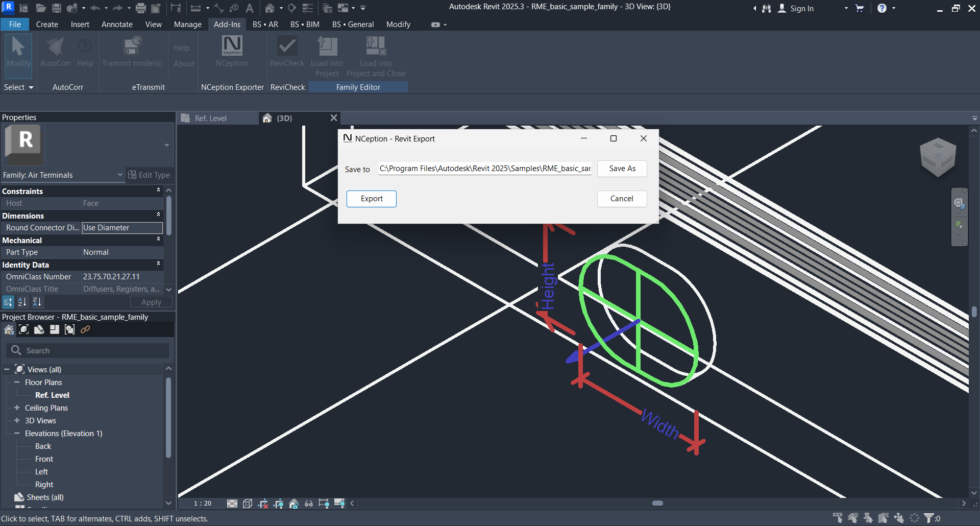
Task: Open the Create ribbon tab
Action: [47, 25]
